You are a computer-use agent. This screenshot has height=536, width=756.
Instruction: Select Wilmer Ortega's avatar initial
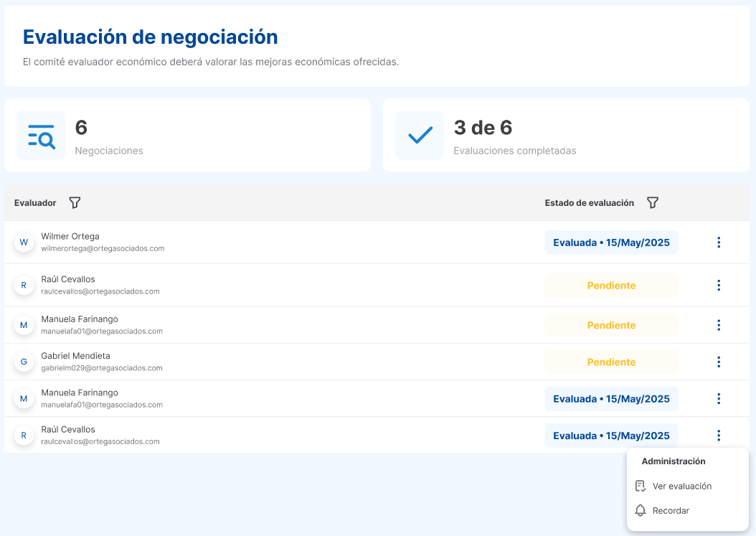point(24,242)
